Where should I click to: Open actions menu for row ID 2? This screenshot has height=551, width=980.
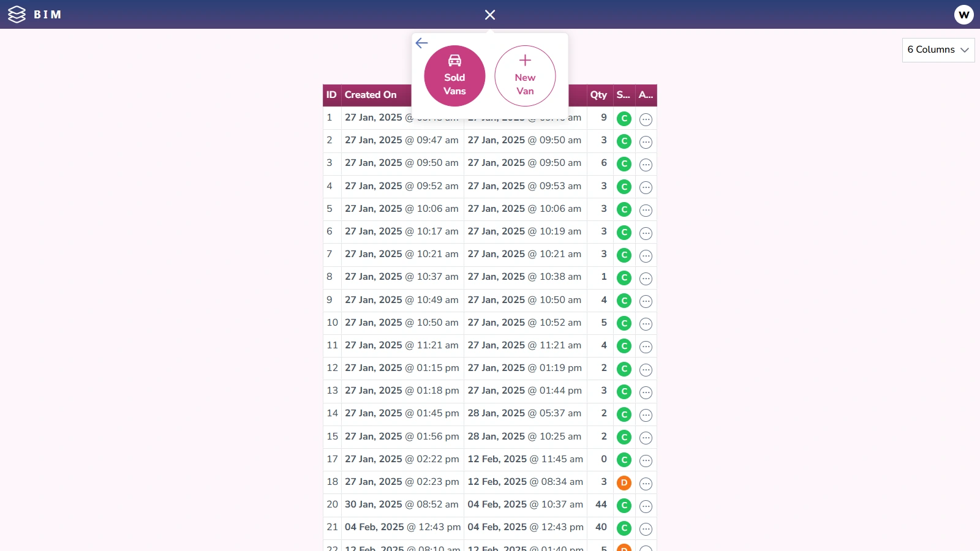click(646, 142)
